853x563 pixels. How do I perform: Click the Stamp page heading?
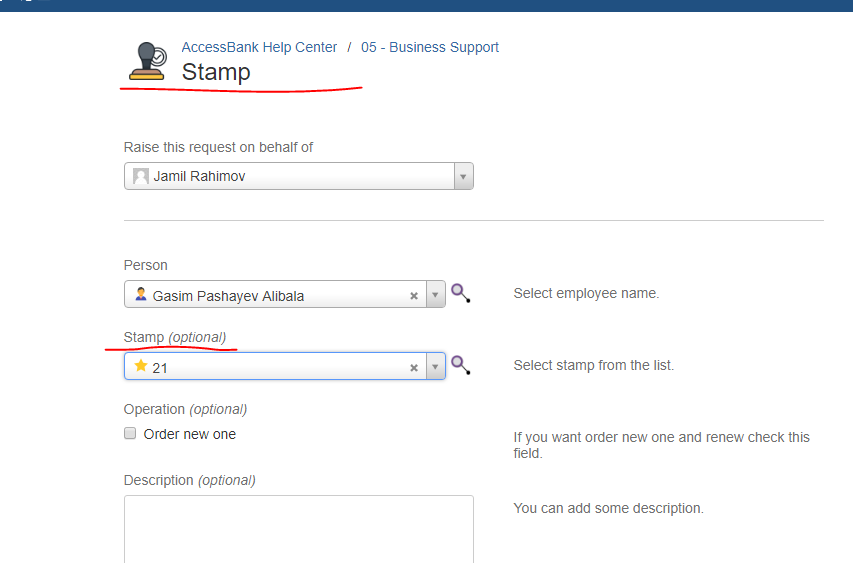216,72
